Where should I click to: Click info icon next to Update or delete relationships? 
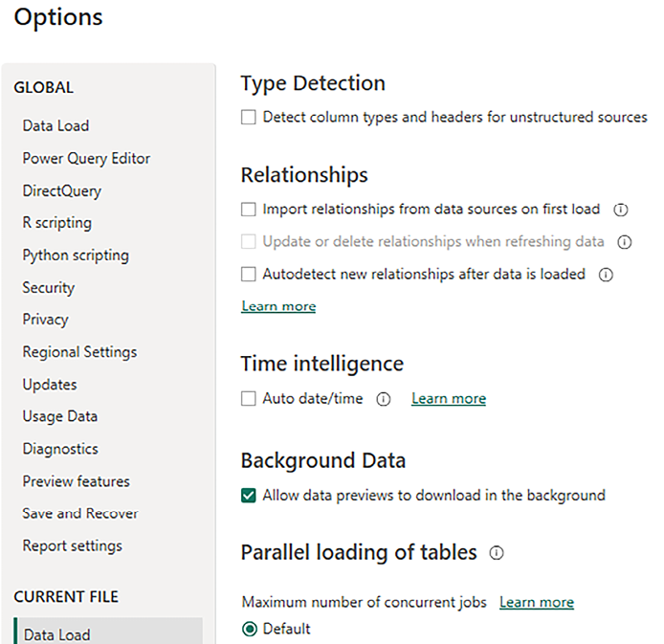625,242
